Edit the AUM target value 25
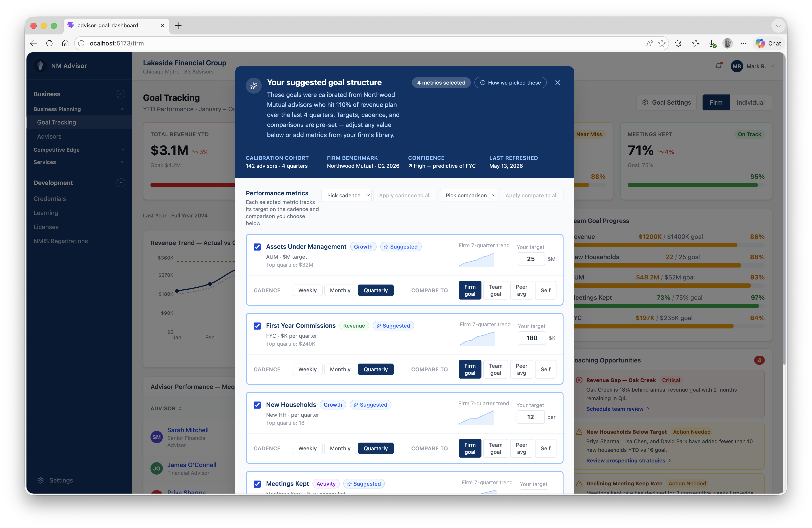The image size is (812, 528). click(530, 259)
